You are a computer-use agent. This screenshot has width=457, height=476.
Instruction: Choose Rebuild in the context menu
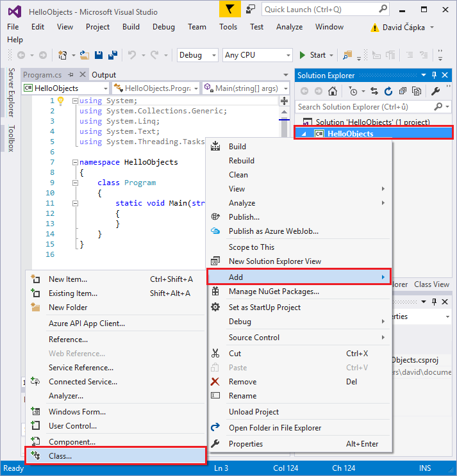pos(299,160)
